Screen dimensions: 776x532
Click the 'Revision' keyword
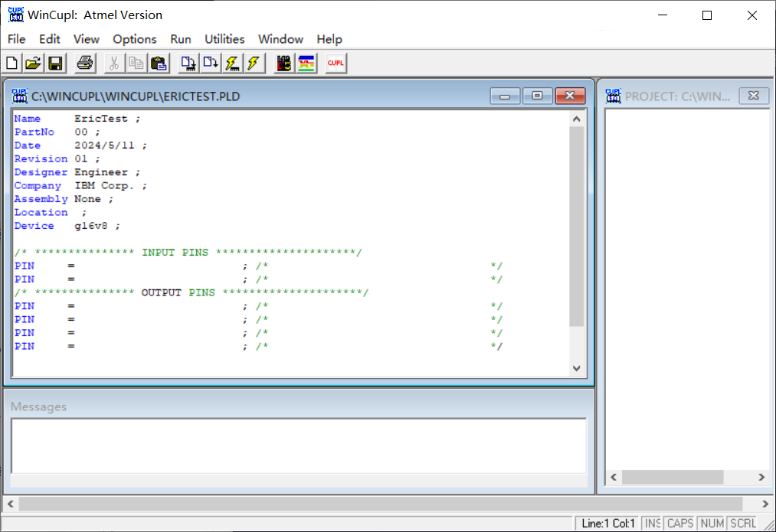[41, 158]
